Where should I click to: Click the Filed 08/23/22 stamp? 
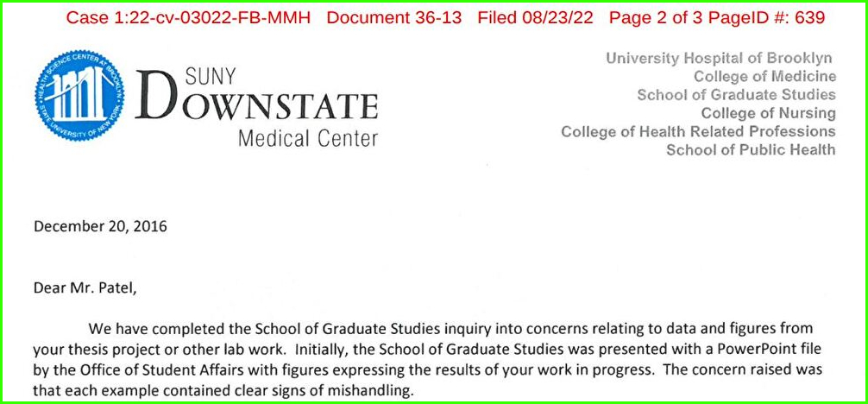pos(535,18)
